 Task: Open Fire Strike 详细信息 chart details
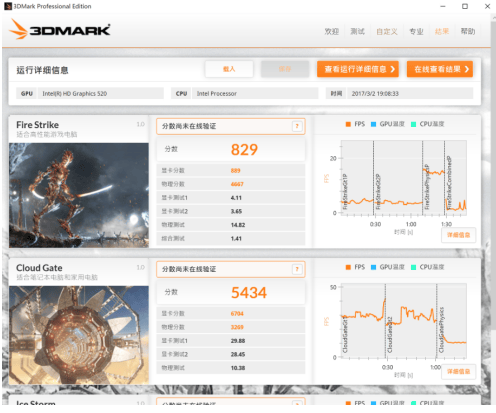pyautogui.click(x=458, y=235)
